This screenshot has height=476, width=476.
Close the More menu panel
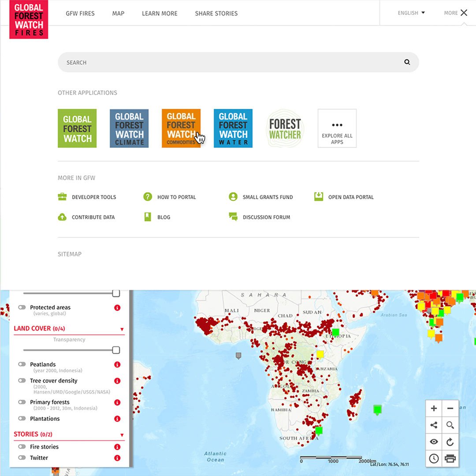[x=464, y=13]
